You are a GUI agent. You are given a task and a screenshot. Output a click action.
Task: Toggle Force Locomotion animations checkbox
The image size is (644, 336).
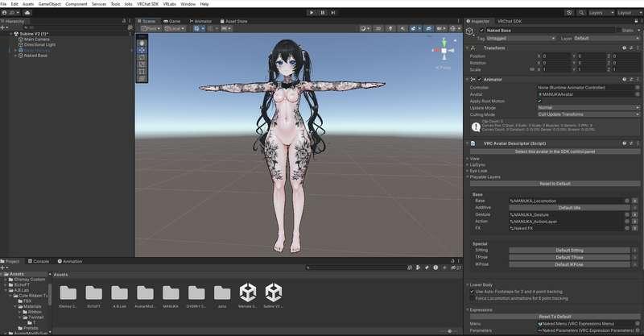[x=472, y=298]
